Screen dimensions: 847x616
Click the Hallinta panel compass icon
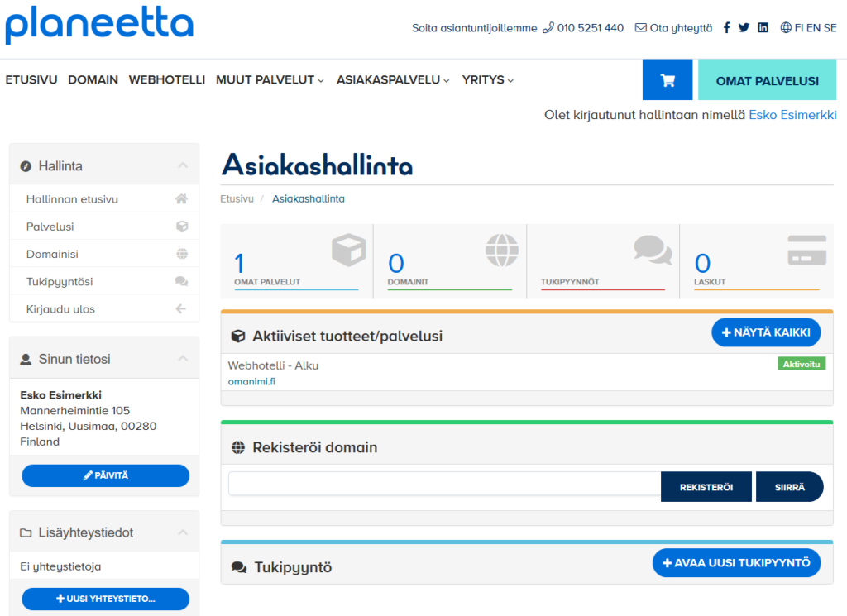[26, 166]
